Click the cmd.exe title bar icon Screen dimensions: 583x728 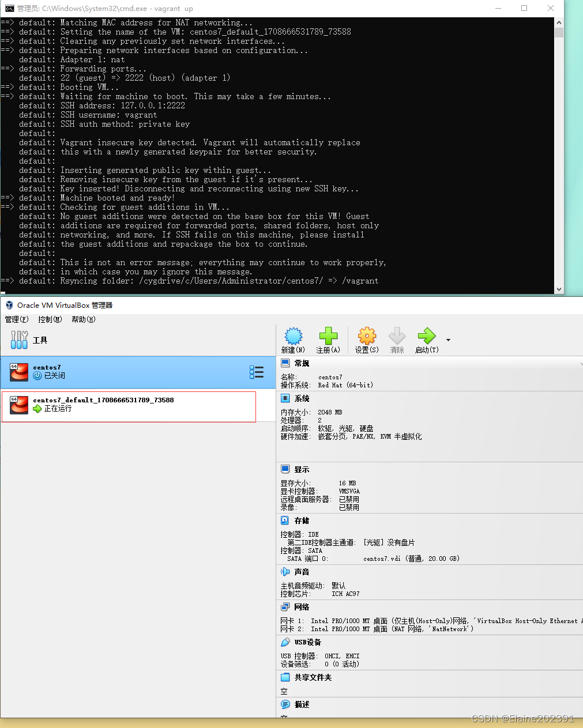pos(10,8)
